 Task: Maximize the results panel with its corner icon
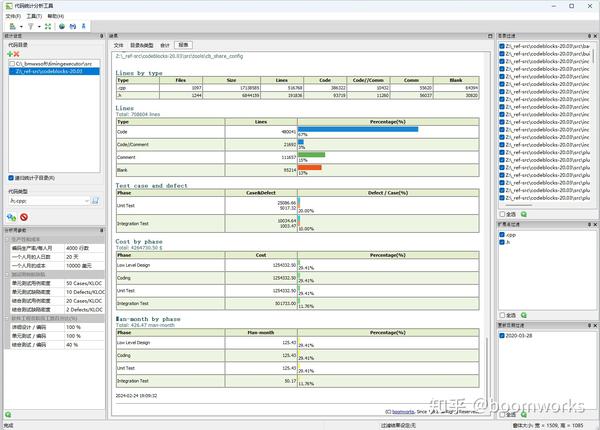coord(490,36)
